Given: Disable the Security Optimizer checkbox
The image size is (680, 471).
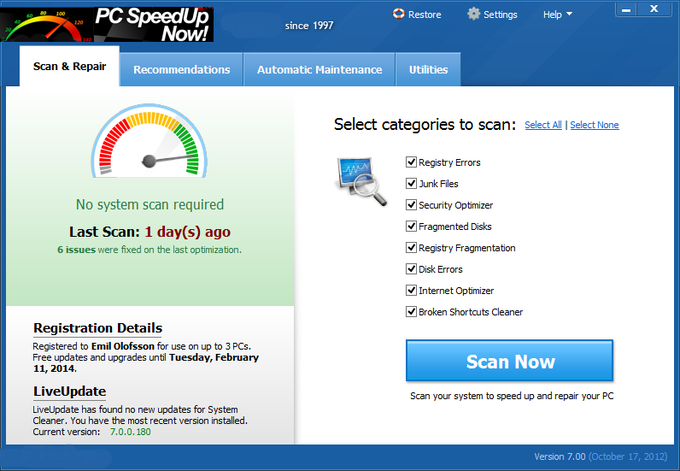Looking at the screenshot, I should coord(411,205).
